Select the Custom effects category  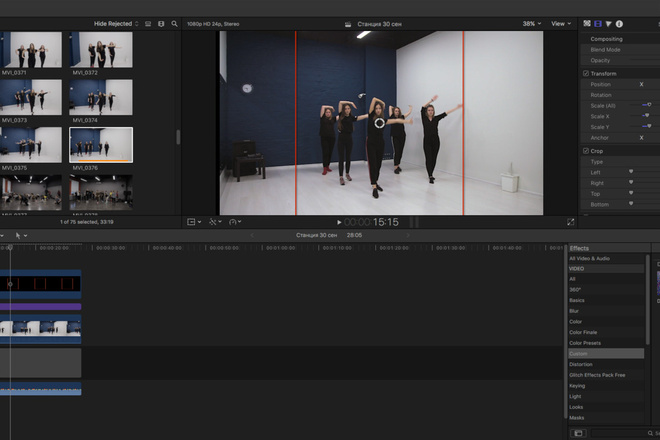coord(606,354)
